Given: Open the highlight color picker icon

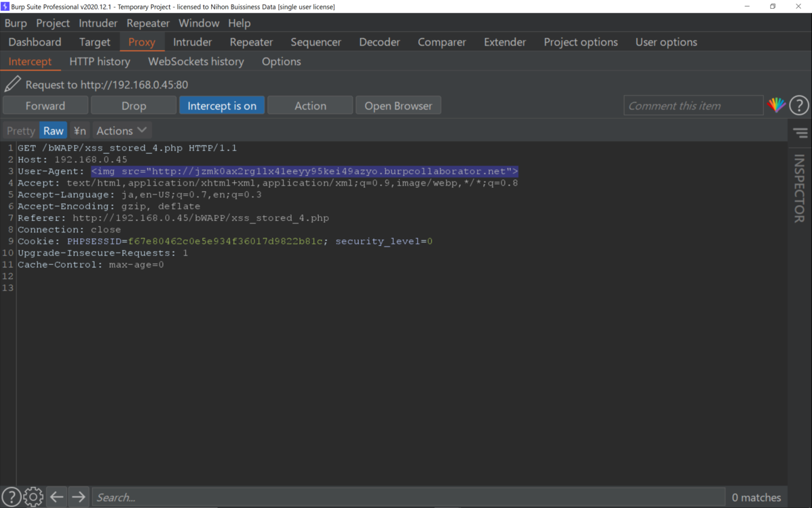Looking at the screenshot, I should pyautogui.click(x=776, y=105).
